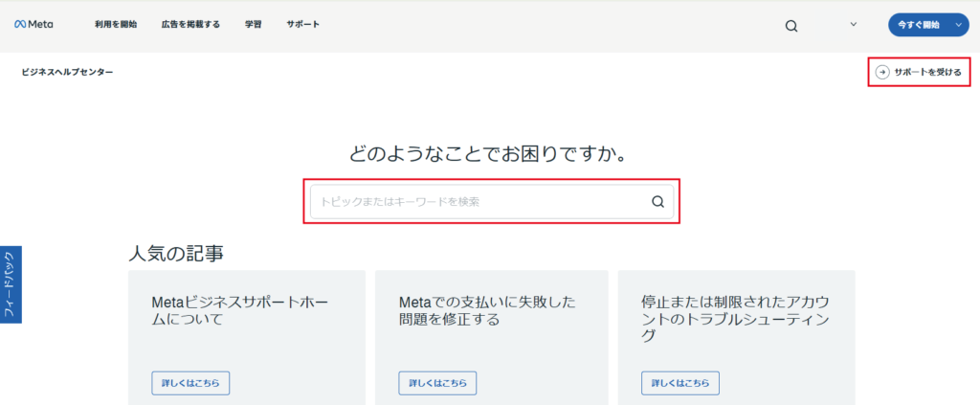Click the circled arrow icon beside サポートを受ける
This screenshot has width=980, height=405.
(882, 72)
